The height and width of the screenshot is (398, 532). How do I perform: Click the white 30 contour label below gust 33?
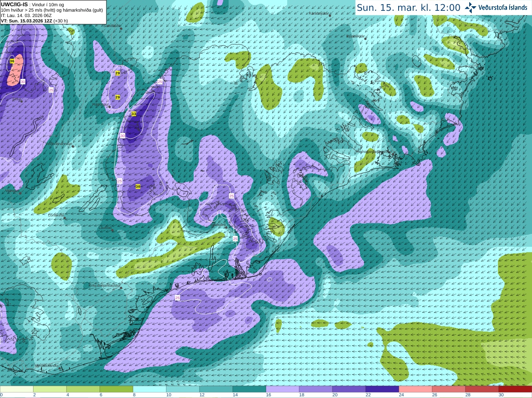coord(123,136)
